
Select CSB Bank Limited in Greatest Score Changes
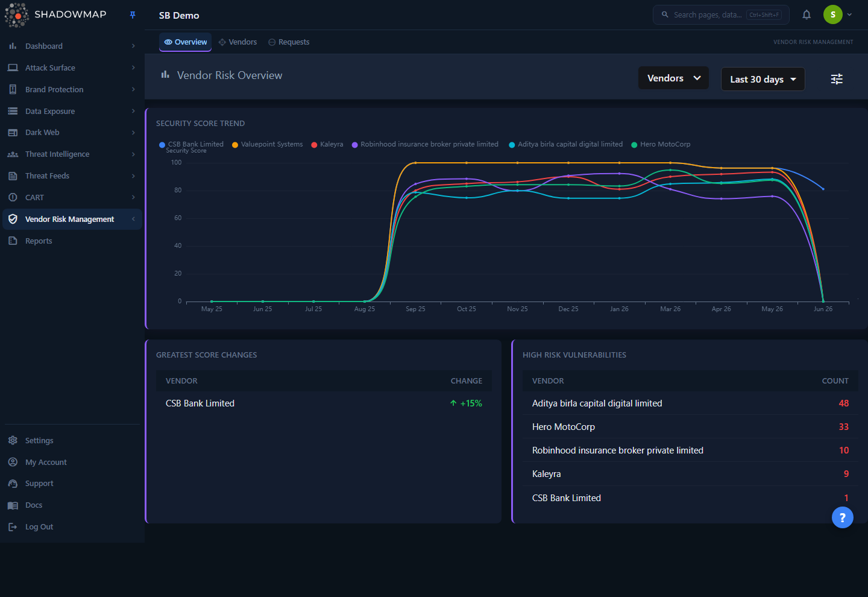(x=324, y=403)
